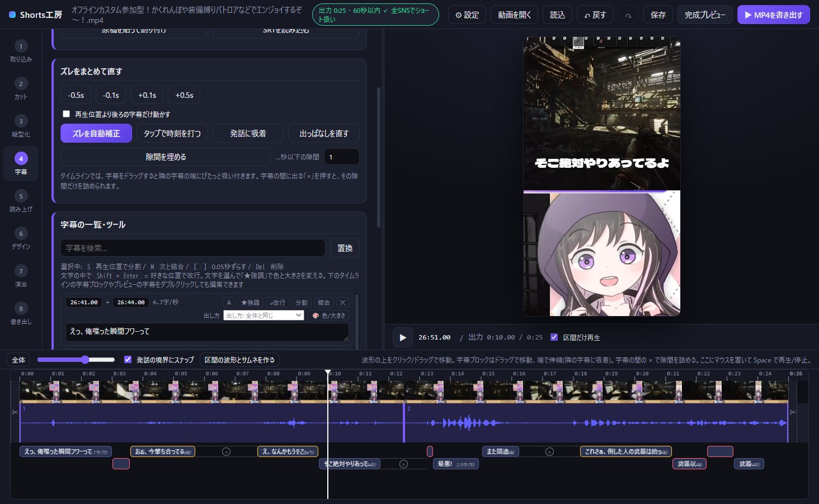This screenshot has height=504, width=819.
Task: Click the redo arrow icon in top bar
Action: tap(628, 15)
